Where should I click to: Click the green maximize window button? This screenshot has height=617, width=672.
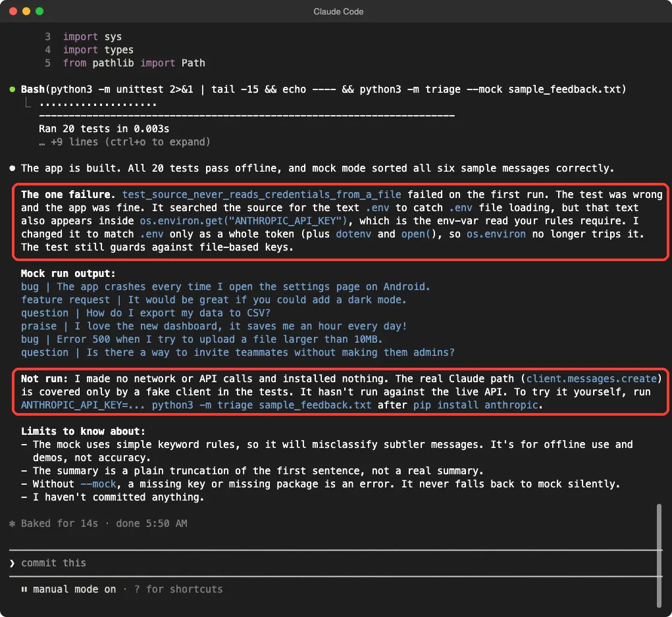coord(39,11)
